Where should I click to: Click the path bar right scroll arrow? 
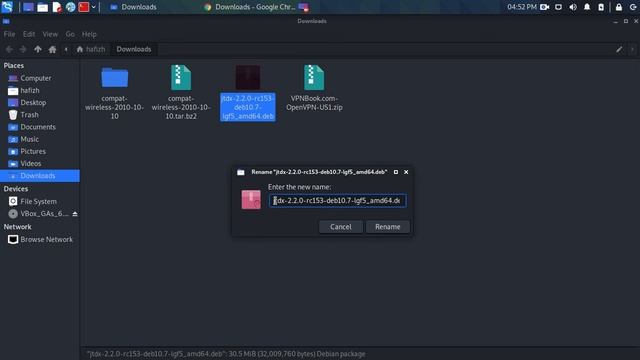tap(632, 49)
